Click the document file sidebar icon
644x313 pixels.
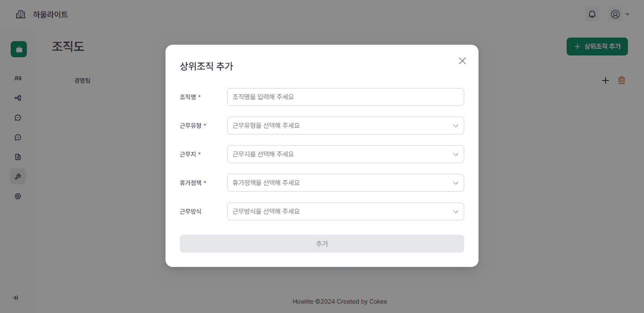[18, 157]
